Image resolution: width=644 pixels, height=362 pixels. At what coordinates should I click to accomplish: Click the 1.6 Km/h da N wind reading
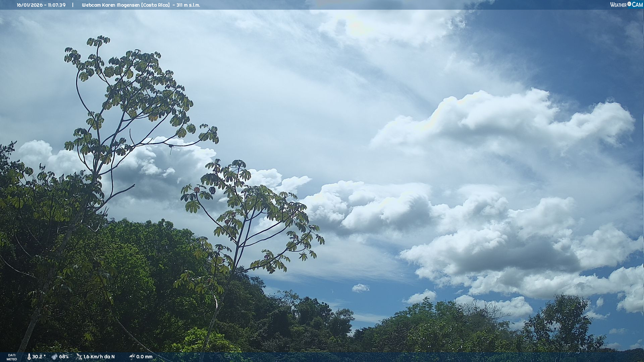click(x=99, y=357)
